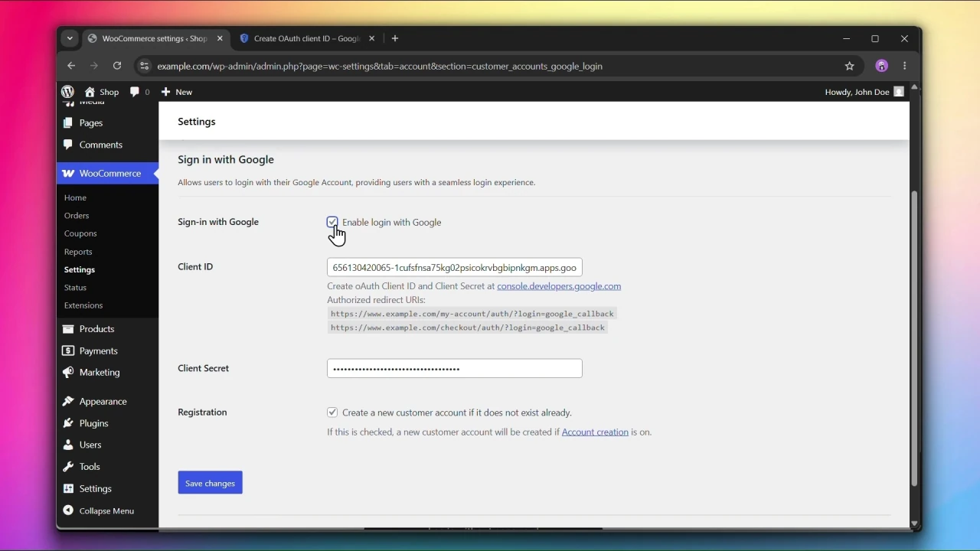Toggle Enable login with Google checkbox
The height and width of the screenshot is (551, 980).
(332, 223)
